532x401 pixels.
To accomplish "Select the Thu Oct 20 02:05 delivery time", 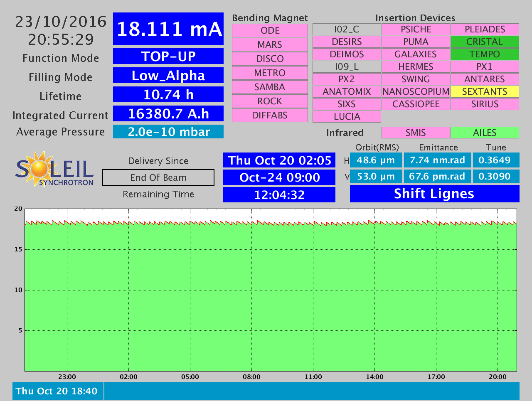I will [279, 160].
